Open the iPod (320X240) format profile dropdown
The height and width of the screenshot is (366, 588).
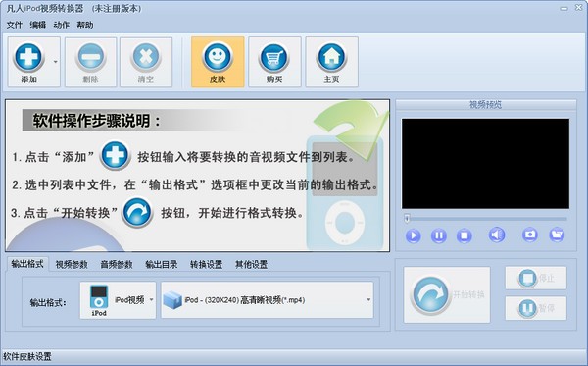[268, 300]
